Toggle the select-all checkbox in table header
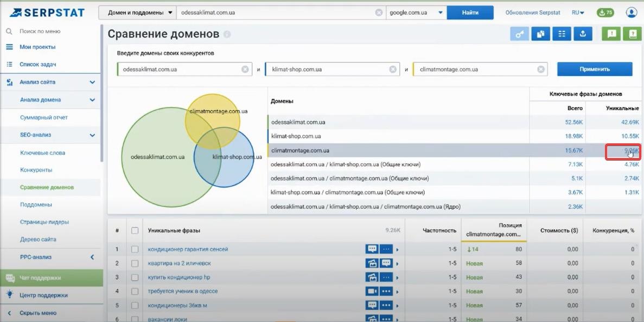This screenshot has height=322, width=644. (135, 230)
